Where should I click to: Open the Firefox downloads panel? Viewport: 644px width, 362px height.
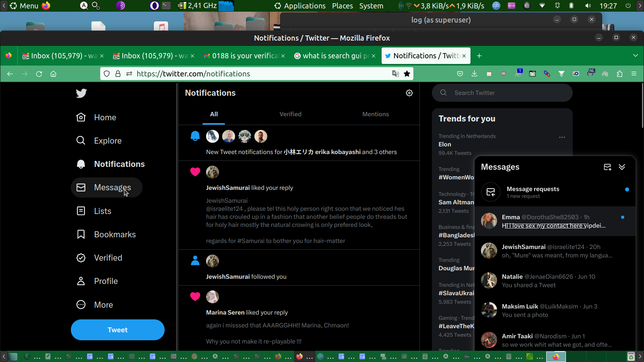[475, 74]
